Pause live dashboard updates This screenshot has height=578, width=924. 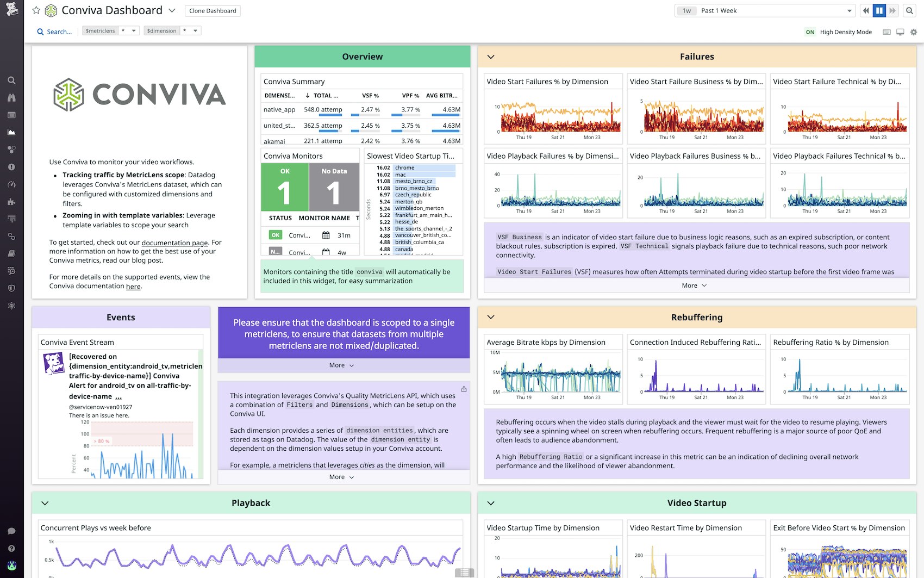pos(879,11)
